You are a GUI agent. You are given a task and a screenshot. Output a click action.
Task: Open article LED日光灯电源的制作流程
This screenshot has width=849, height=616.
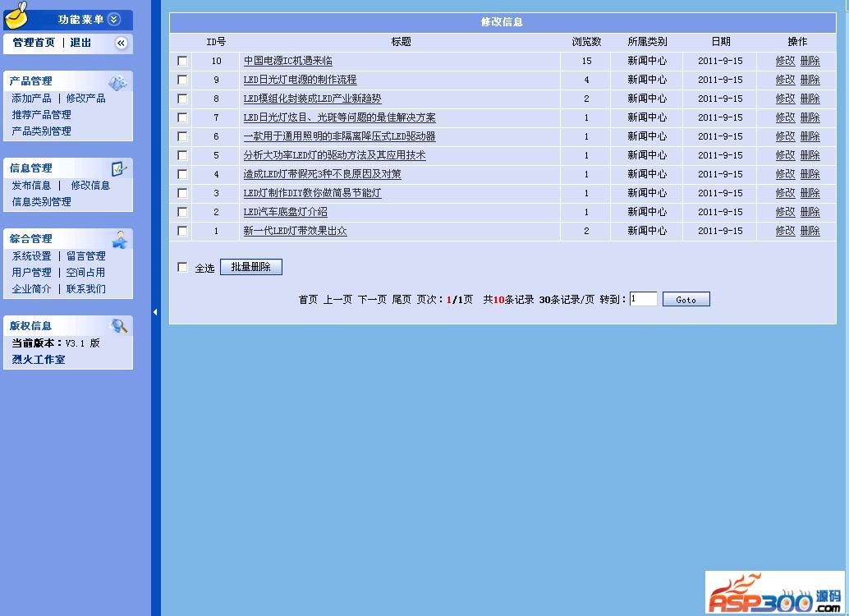pyautogui.click(x=300, y=80)
